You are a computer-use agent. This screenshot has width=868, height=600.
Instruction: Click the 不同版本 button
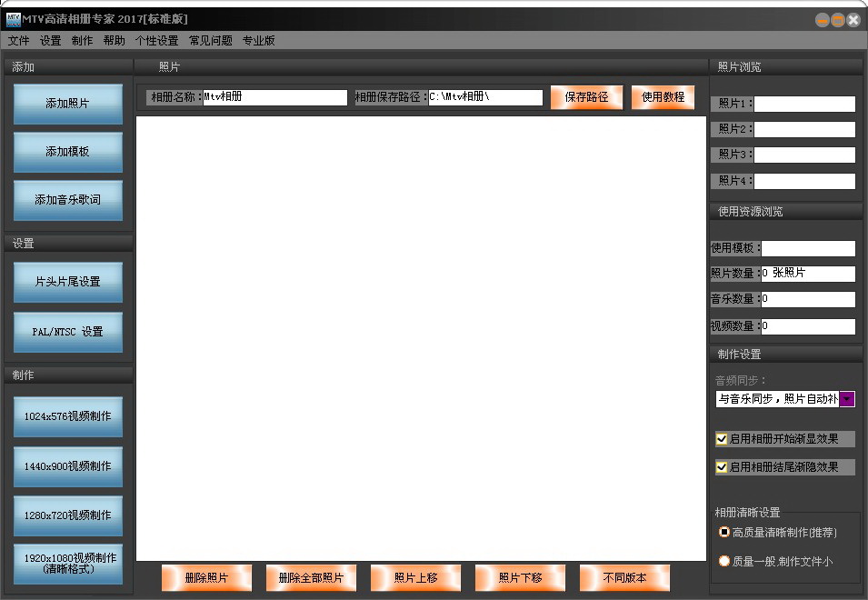(x=624, y=578)
